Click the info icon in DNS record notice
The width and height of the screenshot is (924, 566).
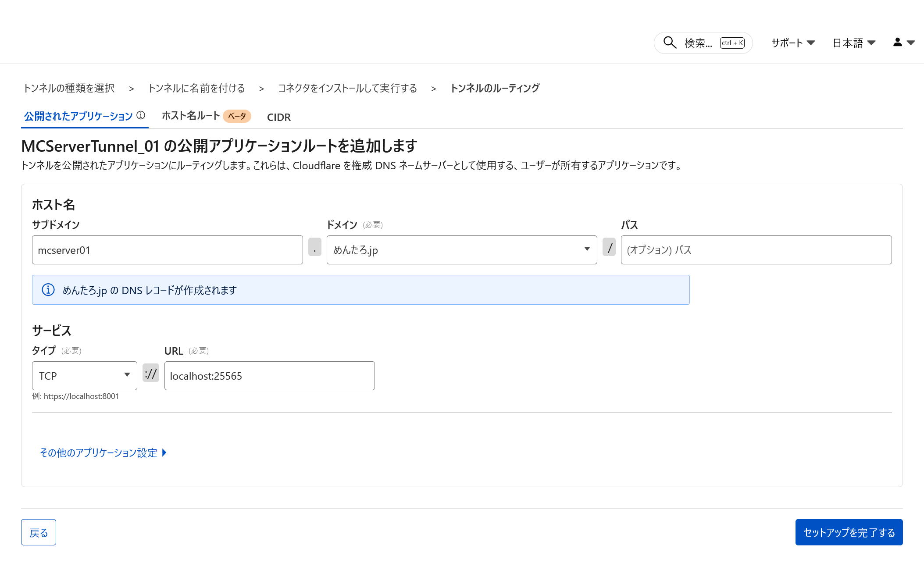tap(48, 290)
